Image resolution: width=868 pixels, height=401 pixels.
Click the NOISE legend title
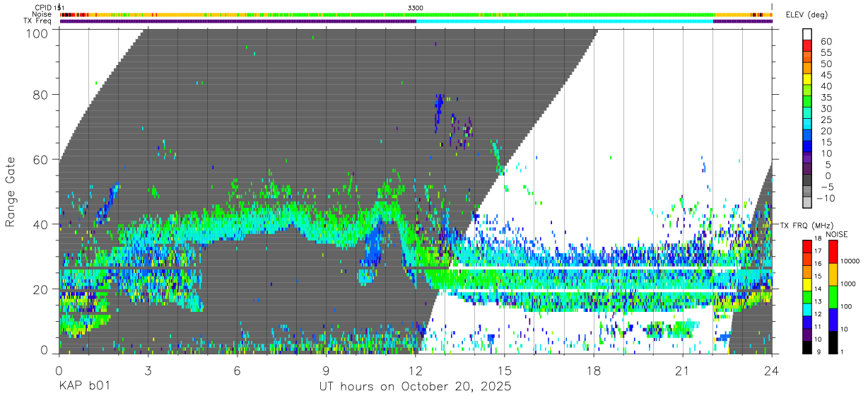point(838,234)
